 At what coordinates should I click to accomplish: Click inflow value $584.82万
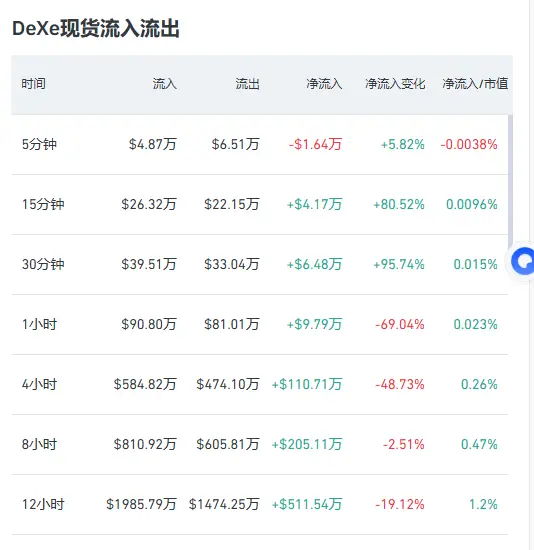click(145, 384)
